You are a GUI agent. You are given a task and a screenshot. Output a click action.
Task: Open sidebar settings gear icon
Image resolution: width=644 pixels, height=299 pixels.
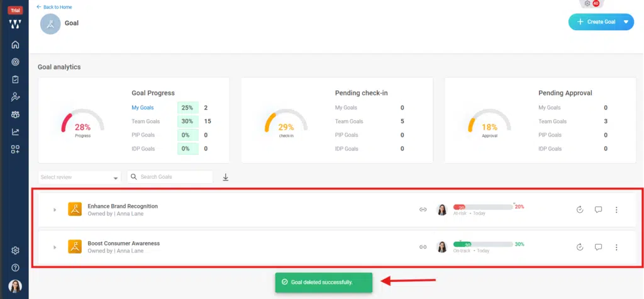coord(15,251)
